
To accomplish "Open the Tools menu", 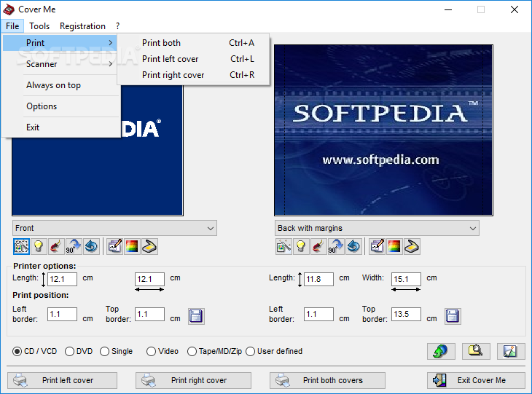I will coord(39,26).
